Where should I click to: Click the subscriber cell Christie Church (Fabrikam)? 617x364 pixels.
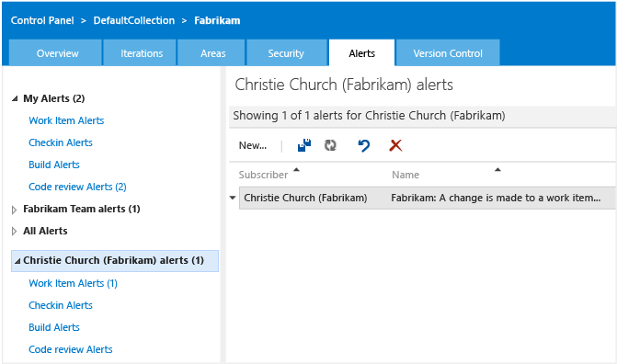[x=305, y=198]
